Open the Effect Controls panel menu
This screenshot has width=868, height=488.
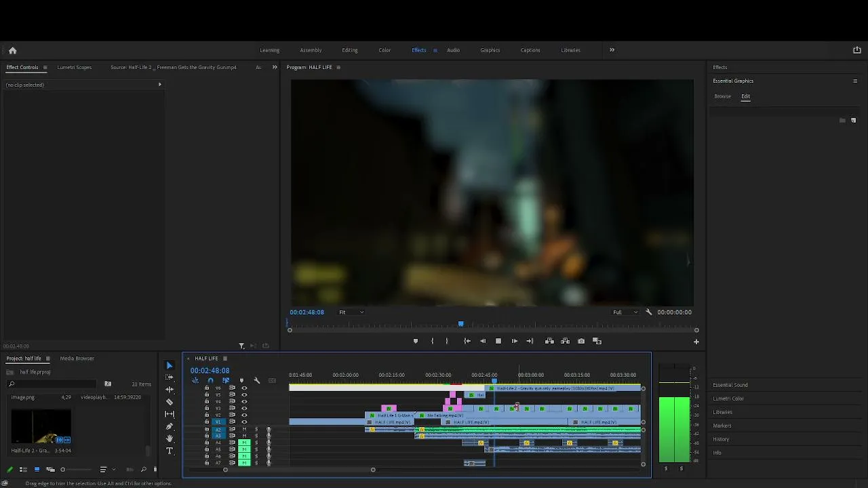click(x=45, y=67)
